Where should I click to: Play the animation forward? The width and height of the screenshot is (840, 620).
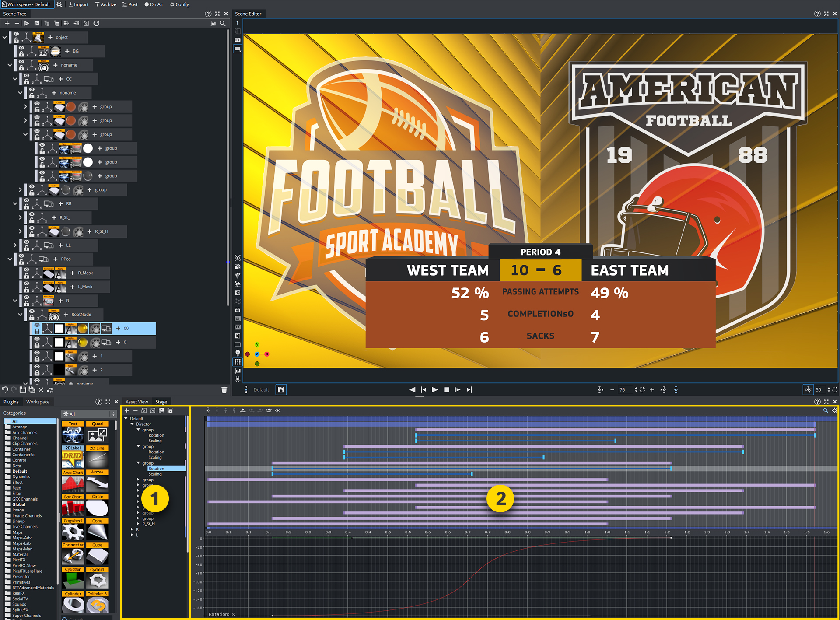pos(435,389)
